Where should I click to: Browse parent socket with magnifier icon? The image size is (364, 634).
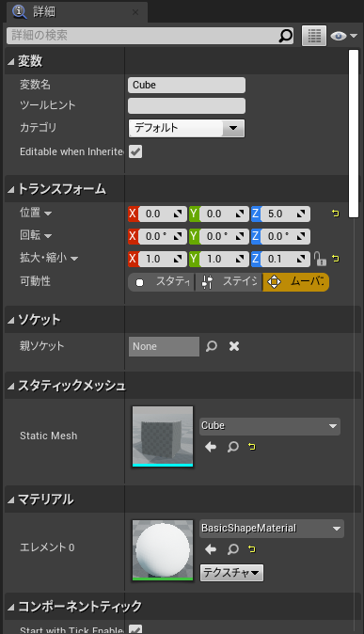click(212, 346)
